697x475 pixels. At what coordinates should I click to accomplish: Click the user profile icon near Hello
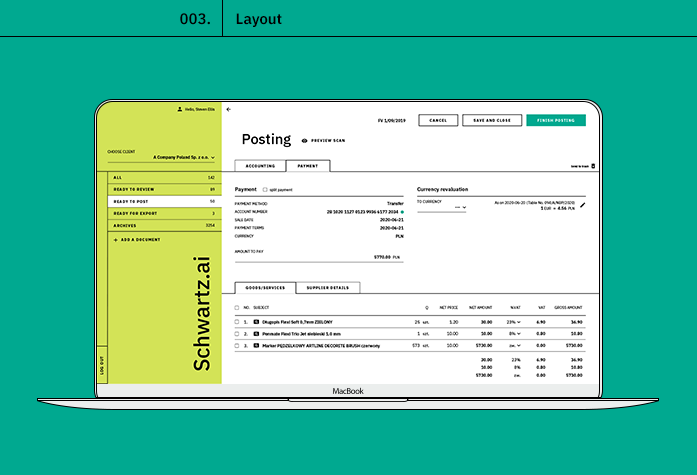coord(180,109)
